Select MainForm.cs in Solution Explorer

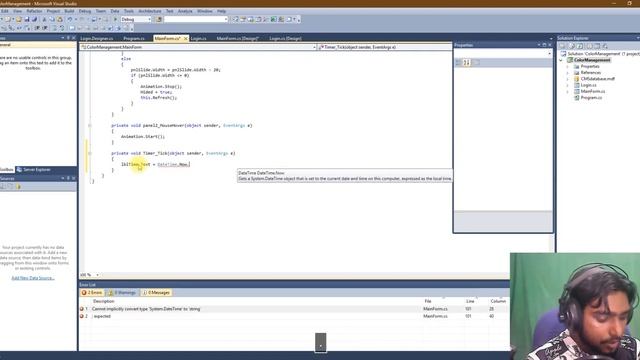pos(593,91)
